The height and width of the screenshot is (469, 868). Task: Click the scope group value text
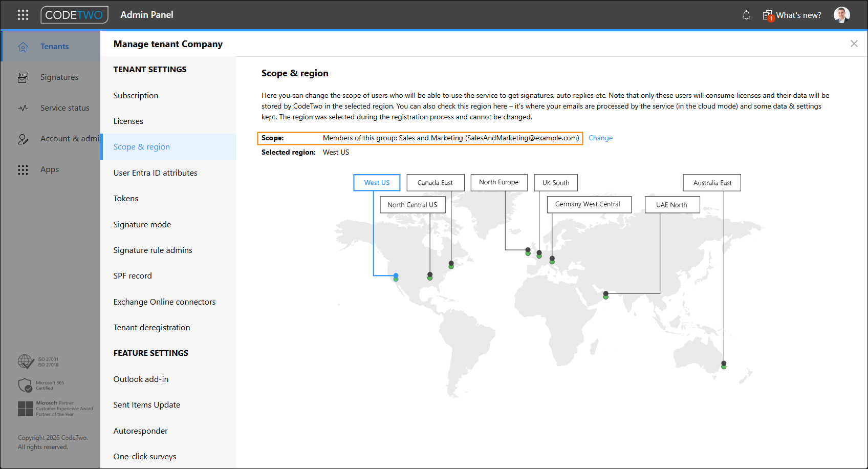[x=451, y=138]
